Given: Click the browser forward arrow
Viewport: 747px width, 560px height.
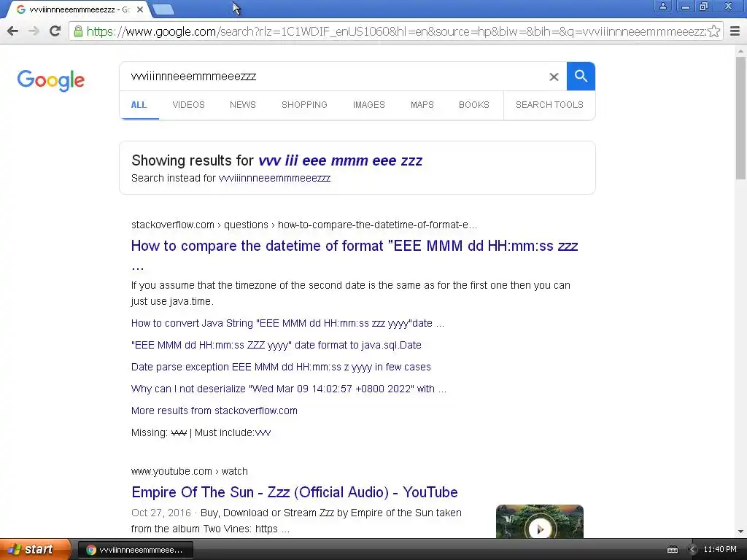Looking at the screenshot, I should pos(34,31).
